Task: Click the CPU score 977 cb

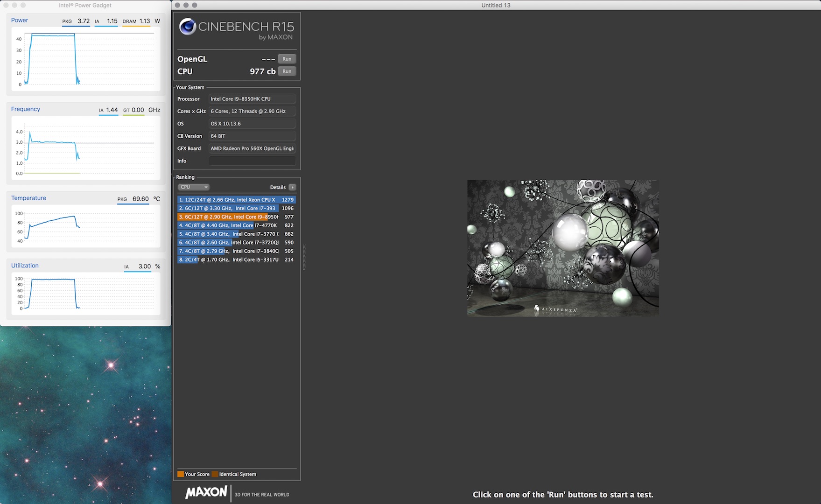Action: tap(263, 71)
